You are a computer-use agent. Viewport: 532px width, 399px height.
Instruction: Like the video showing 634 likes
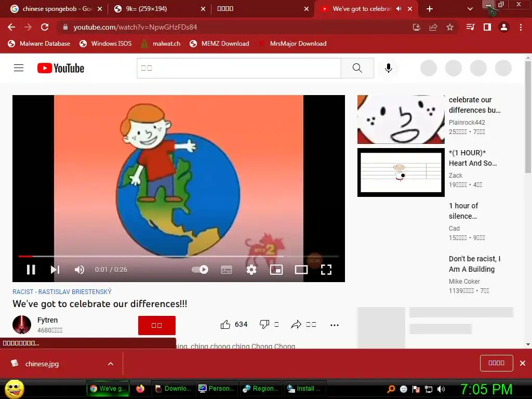[x=234, y=325]
